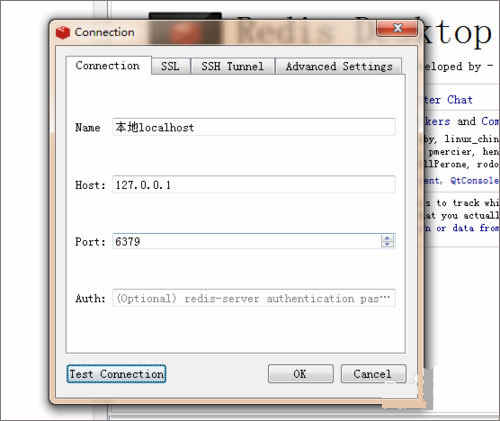Switch to the SSL tab
The height and width of the screenshot is (421, 500).
pyautogui.click(x=171, y=66)
